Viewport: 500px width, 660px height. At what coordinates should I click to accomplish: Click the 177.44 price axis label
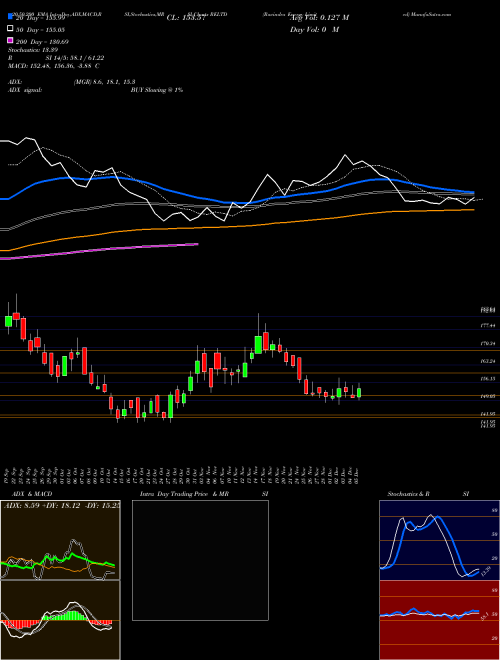pyautogui.click(x=488, y=326)
